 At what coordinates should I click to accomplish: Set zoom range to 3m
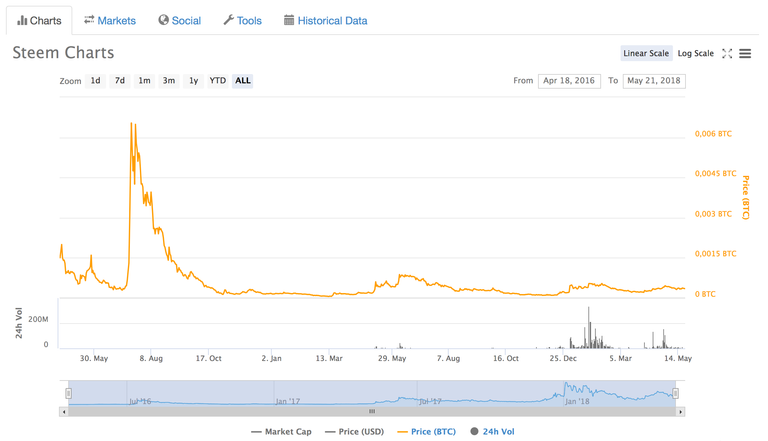coord(169,81)
